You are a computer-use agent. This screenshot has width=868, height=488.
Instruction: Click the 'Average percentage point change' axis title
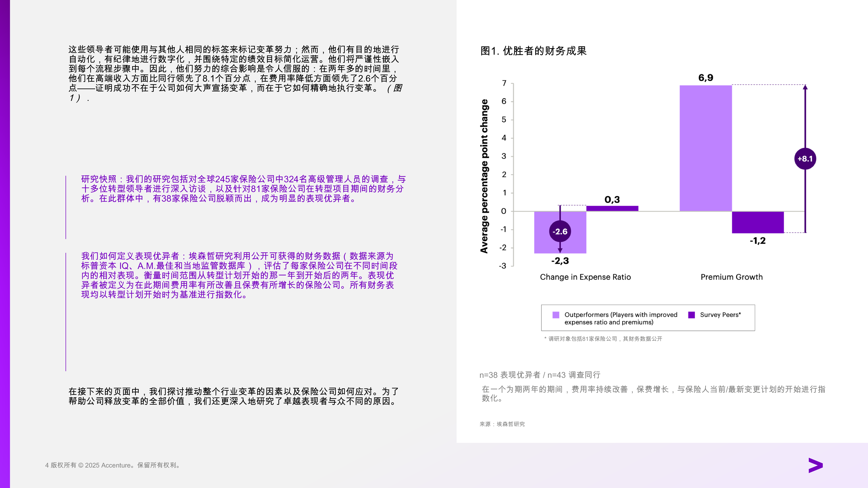pos(484,176)
